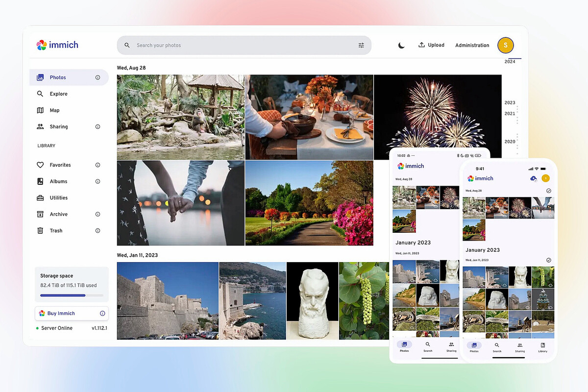Open the Explore page from sidebar
This screenshot has height=392, width=588.
[58, 94]
